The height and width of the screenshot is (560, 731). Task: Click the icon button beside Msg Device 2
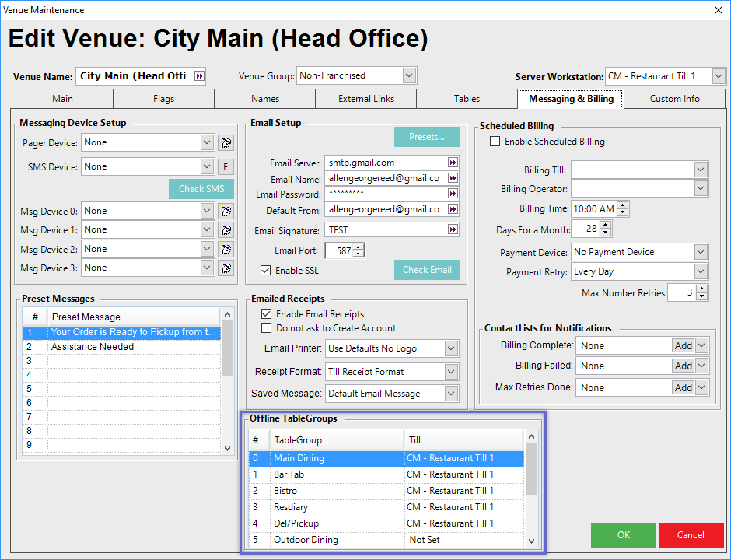[226, 249]
